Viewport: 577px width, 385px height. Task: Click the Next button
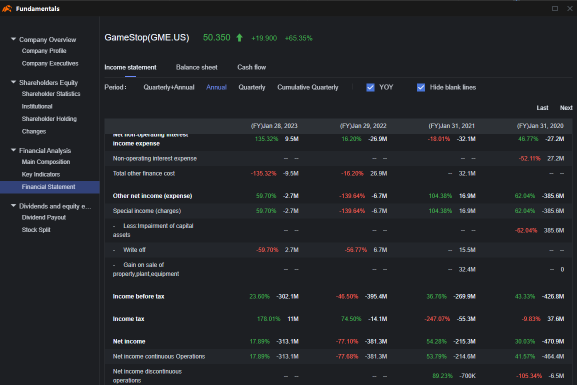coord(566,108)
